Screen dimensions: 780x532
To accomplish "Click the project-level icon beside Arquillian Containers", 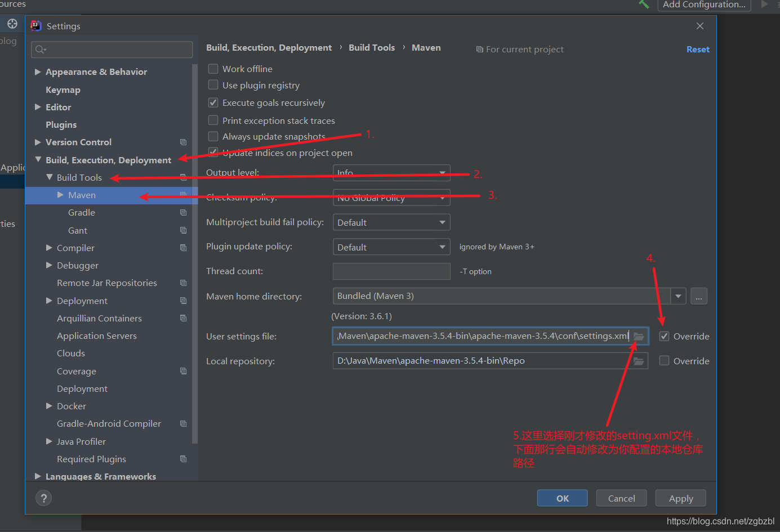I will click(x=183, y=318).
